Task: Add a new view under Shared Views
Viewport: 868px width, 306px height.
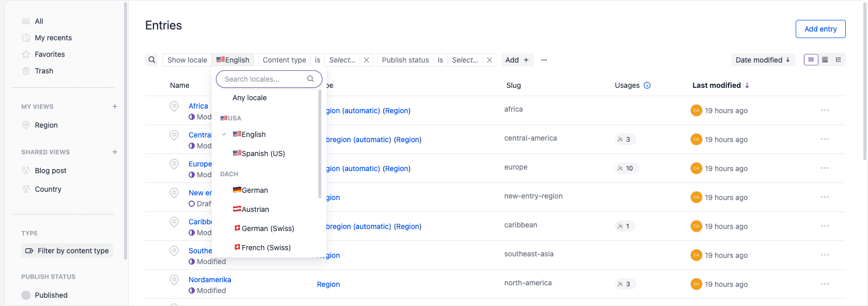Action: point(115,152)
